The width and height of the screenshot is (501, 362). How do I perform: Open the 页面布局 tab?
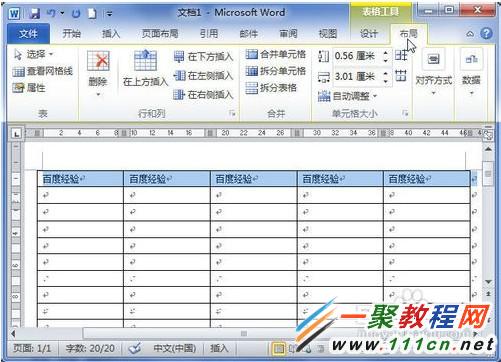coord(160,33)
